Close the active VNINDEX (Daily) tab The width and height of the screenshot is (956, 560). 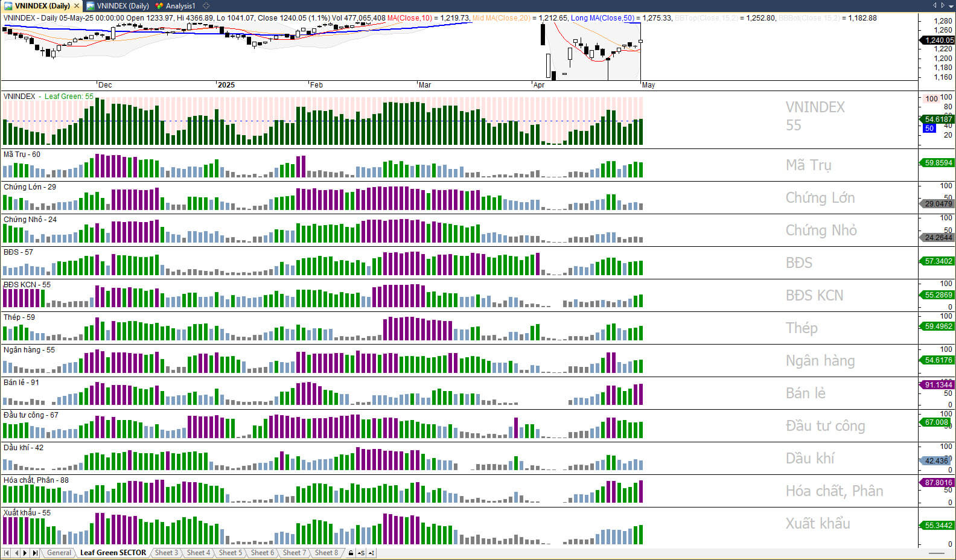tap(77, 6)
